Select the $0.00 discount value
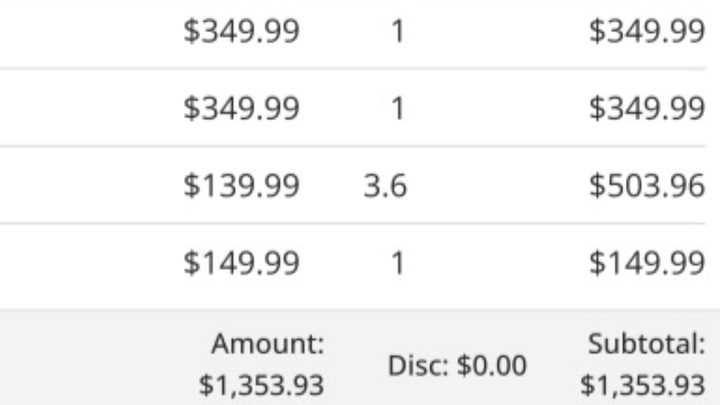The height and width of the screenshot is (405, 720). 492,366
